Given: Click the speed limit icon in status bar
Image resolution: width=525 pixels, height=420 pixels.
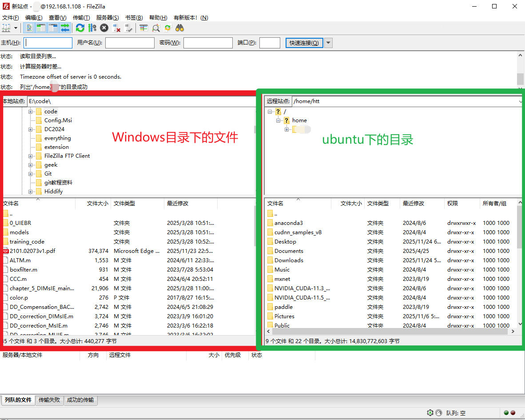Looking at the screenshot, I should (439, 412).
